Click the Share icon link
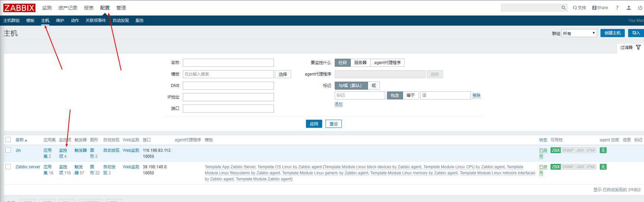Screen dimensions: 644x202 600,8
